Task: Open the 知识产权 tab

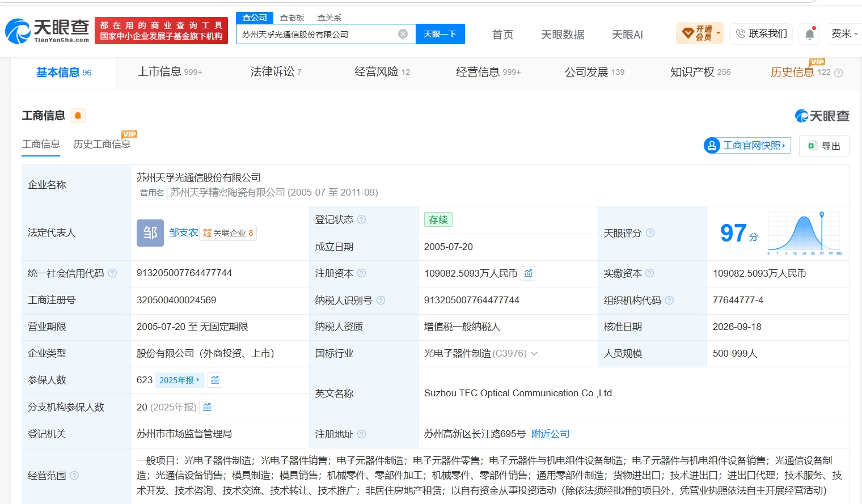Action: pos(700,72)
